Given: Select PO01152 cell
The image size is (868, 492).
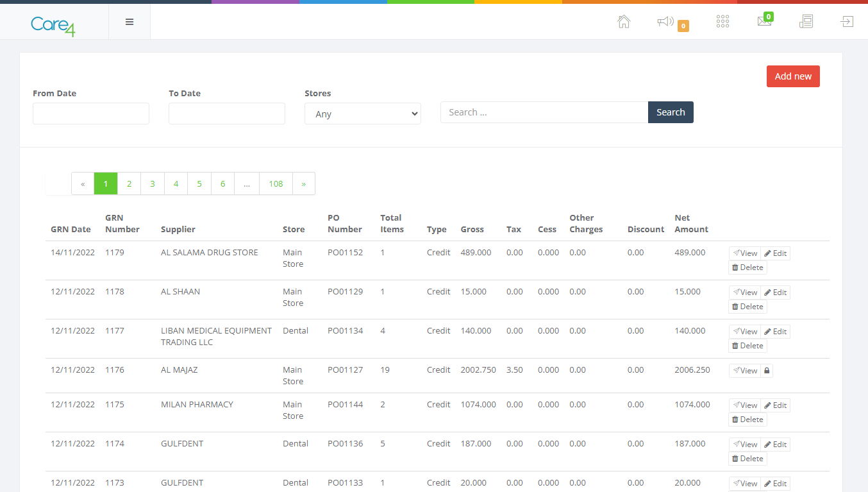Looking at the screenshot, I should click(345, 253).
